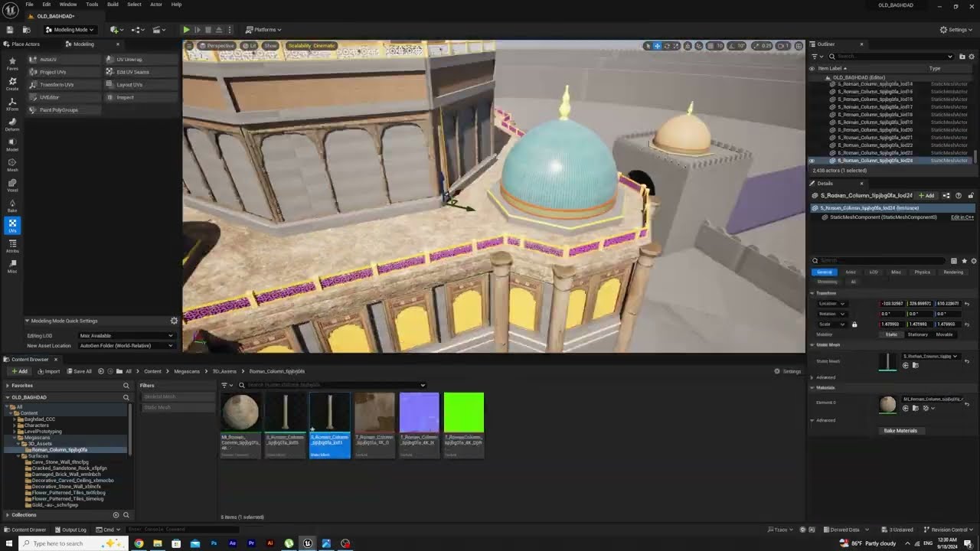Open Modeling Mode Quick Settings gear

pos(174,321)
